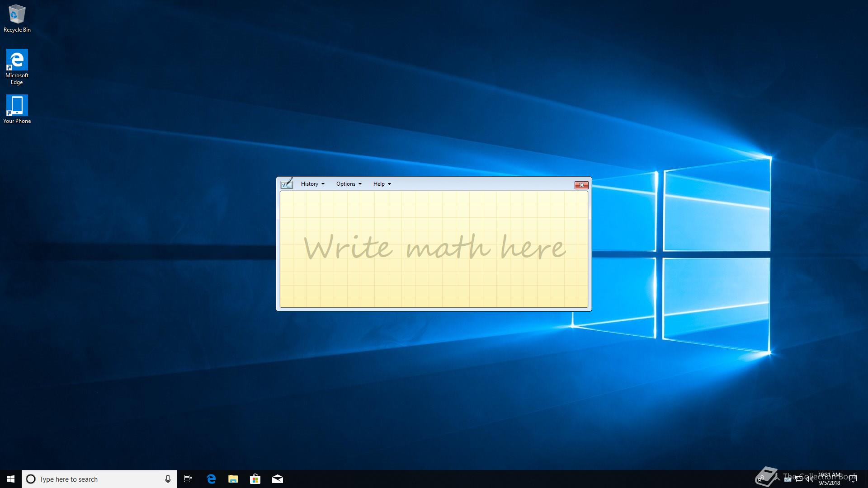Image resolution: width=868 pixels, height=488 pixels.
Task: Launch Edge from the taskbar
Action: [x=211, y=479]
